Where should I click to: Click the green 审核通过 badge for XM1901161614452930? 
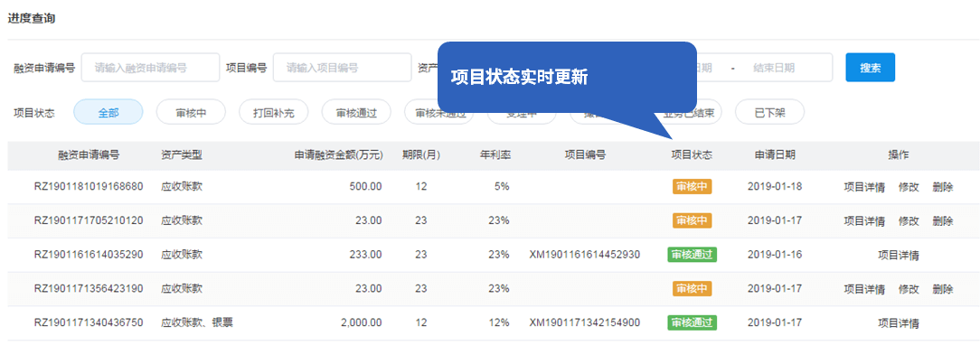(x=692, y=255)
